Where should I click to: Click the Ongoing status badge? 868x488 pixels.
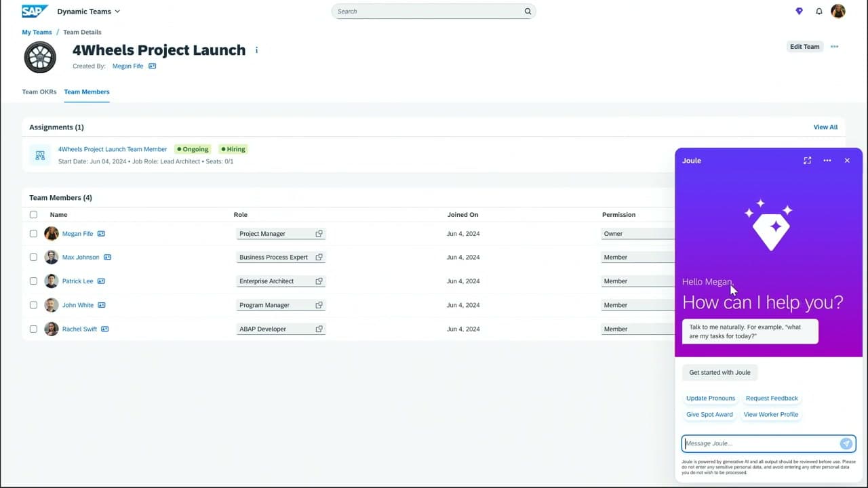tap(193, 149)
